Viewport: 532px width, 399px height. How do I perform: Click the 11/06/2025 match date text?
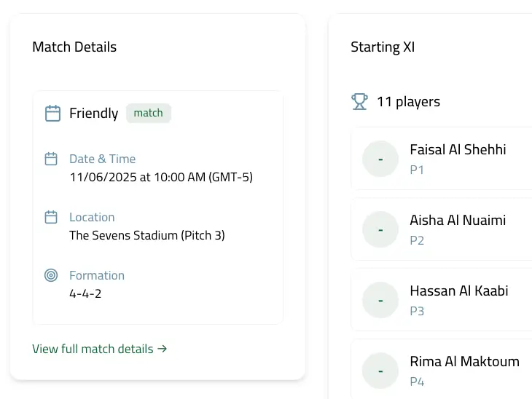tap(161, 177)
